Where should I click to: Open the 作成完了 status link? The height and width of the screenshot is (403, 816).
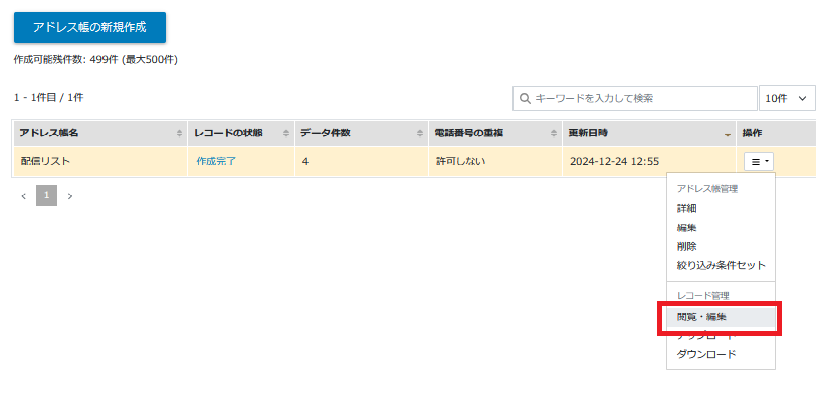coord(216,161)
